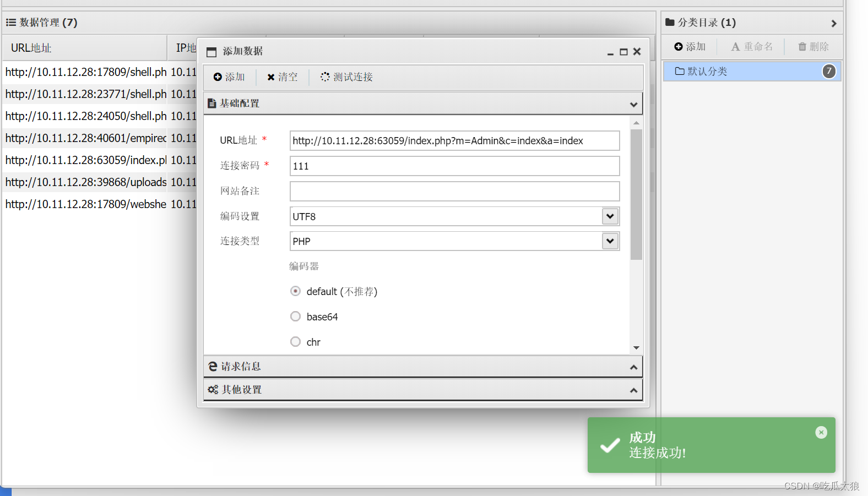The width and height of the screenshot is (868, 496).
Task: Click 测试连接 to test connection
Action: click(347, 77)
